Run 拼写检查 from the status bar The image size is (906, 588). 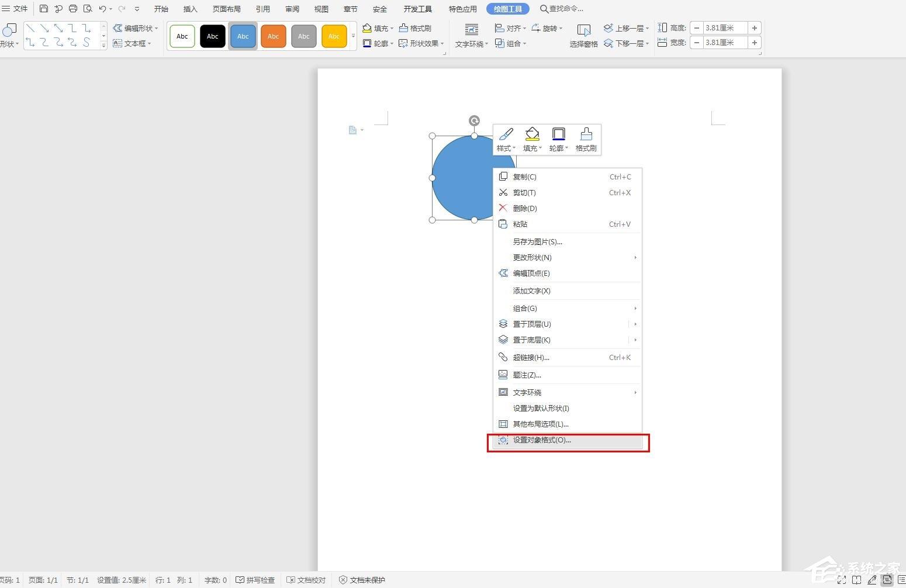pyautogui.click(x=256, y=580)
